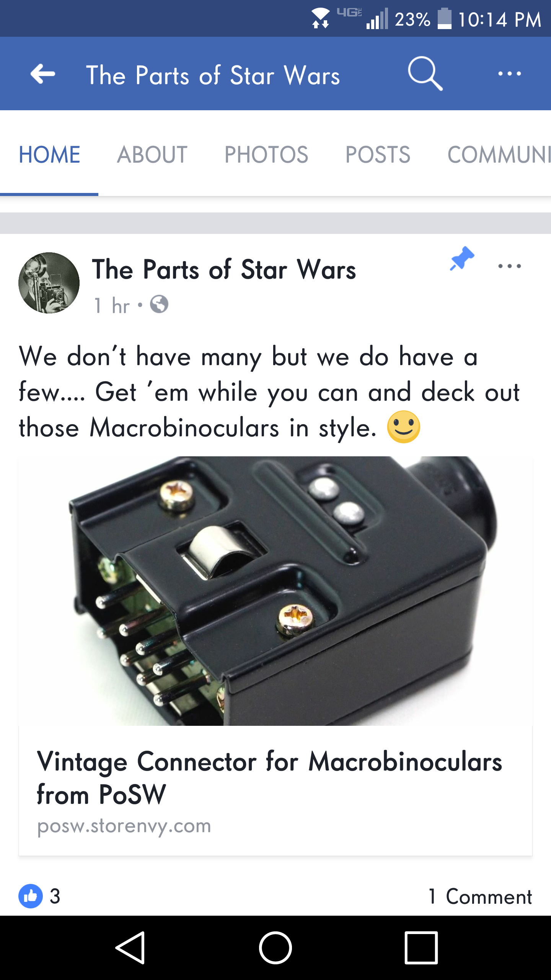The image size is (551, 980).
Task: Open the POSTS tab
Action: tap(378, 155)
